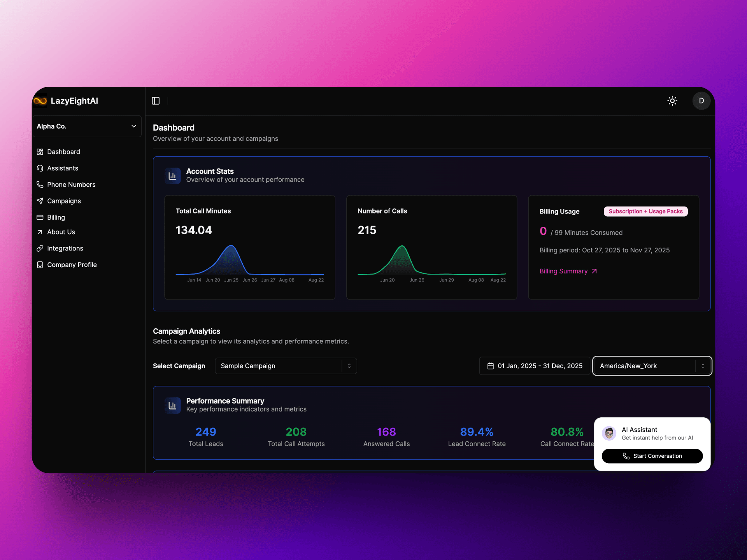The width and height of the screenshot is (747, 560).
Task: Click the Performance Summary heading
Action: coord(225,401)
